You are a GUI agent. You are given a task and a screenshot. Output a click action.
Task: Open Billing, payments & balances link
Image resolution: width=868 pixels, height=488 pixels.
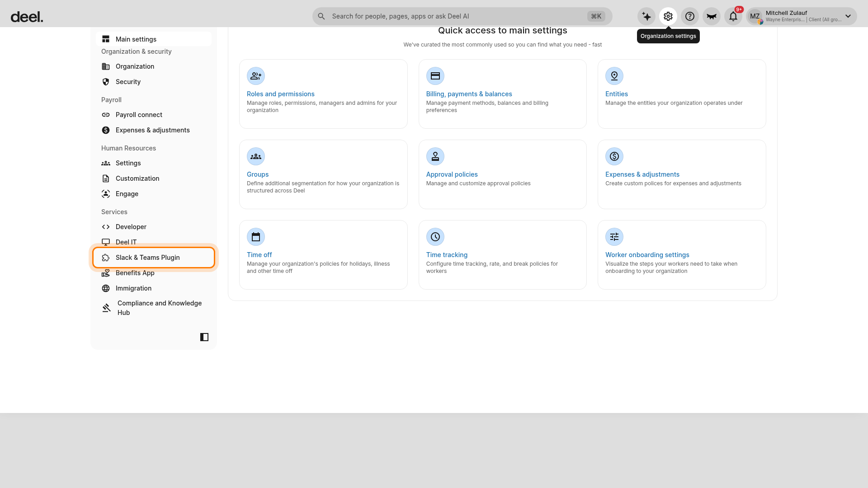[469, 94]
